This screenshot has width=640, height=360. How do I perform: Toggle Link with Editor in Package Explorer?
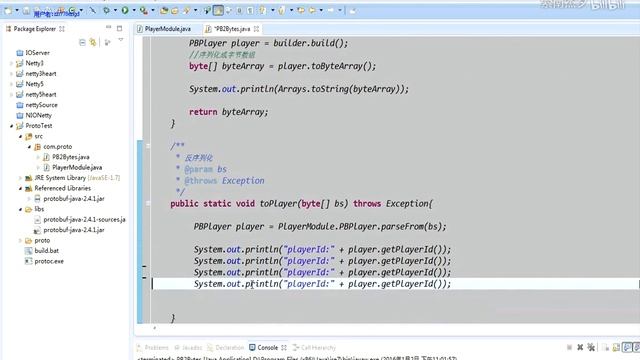click(x=93, y=42)
